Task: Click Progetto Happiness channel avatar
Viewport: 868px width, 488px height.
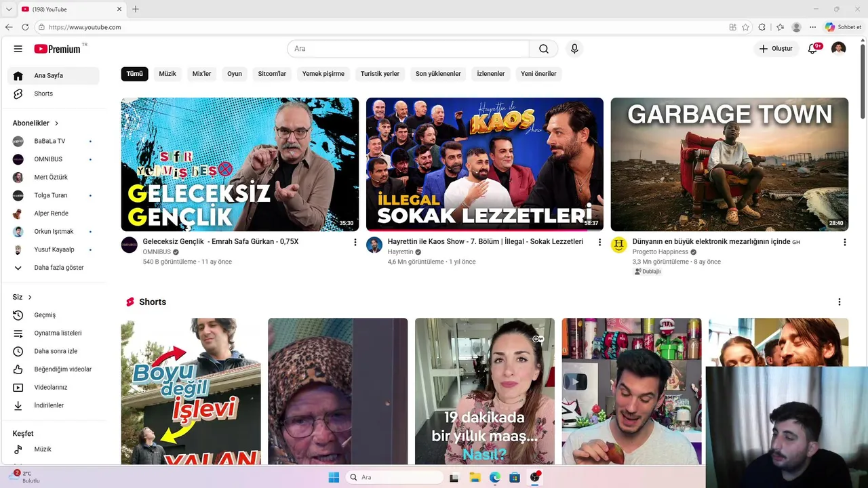Action: tap(618, 245)
